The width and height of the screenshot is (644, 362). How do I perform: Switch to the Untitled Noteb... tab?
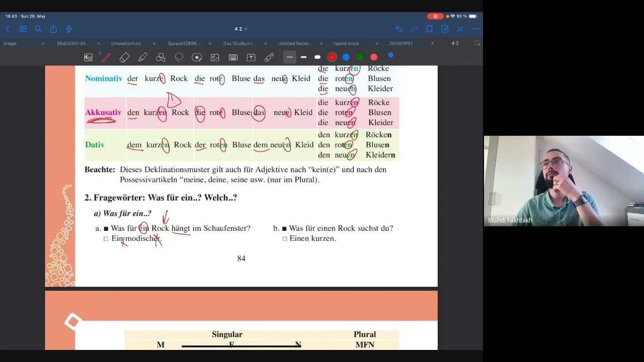point(295,44)
